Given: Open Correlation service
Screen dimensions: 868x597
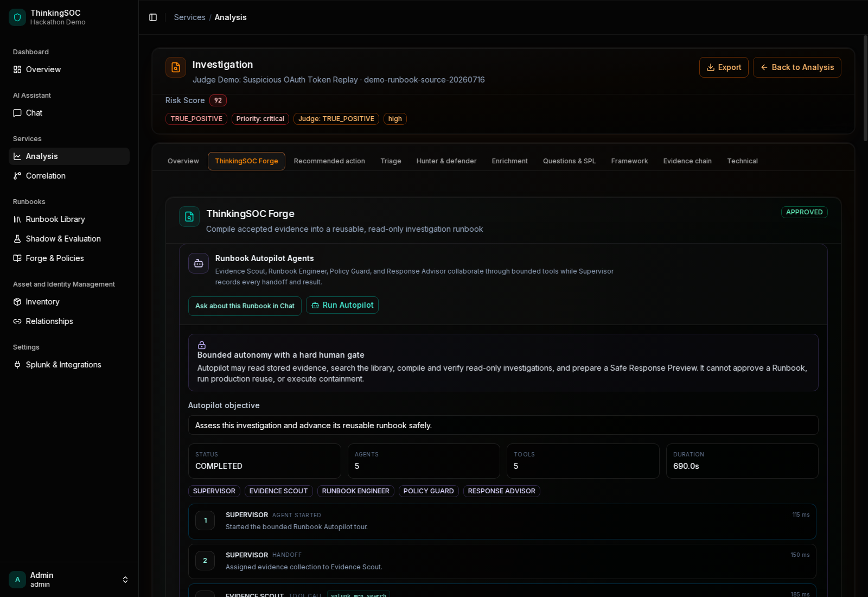Looking at the screenshot, I should [x=69, y=176].
